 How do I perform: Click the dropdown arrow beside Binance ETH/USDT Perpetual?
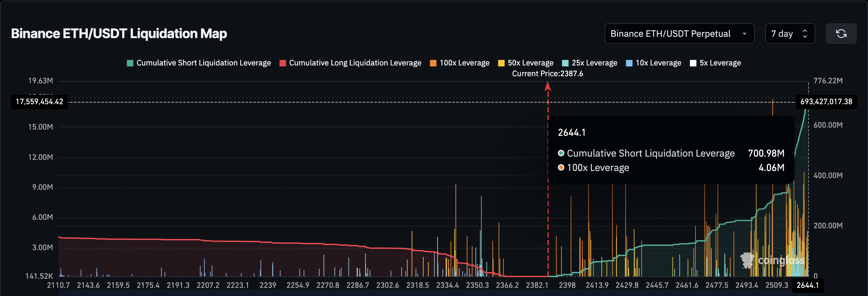coord(744,34)
